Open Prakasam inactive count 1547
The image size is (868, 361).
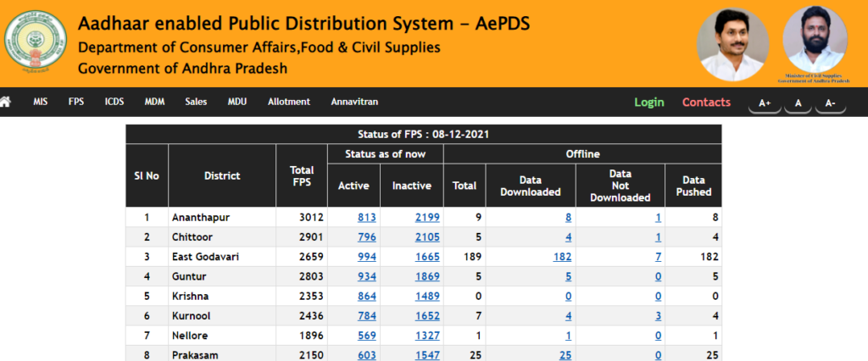coord(427,355)
